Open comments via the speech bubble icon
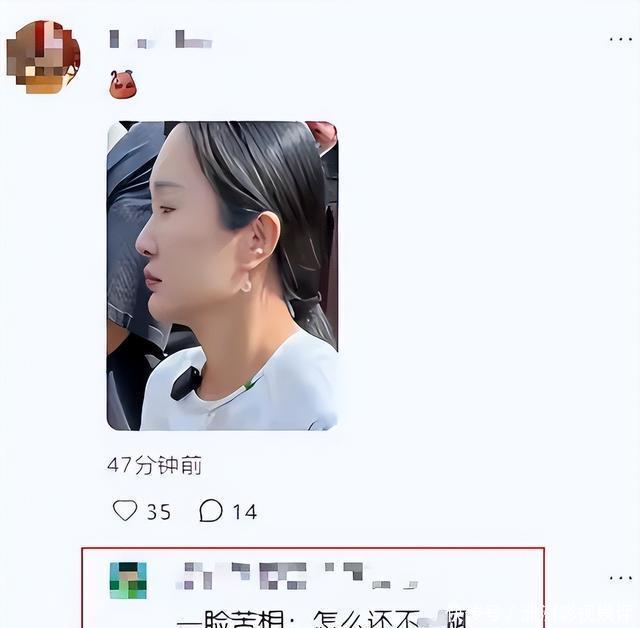The height and width of the screenshot is (628, 640). click(x=211, y=511)
